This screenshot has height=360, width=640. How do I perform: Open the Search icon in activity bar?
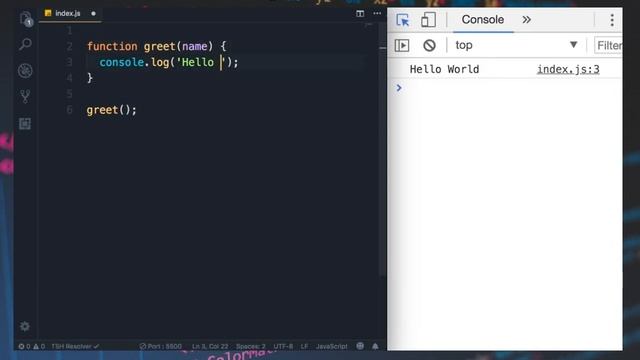(25, 44)
